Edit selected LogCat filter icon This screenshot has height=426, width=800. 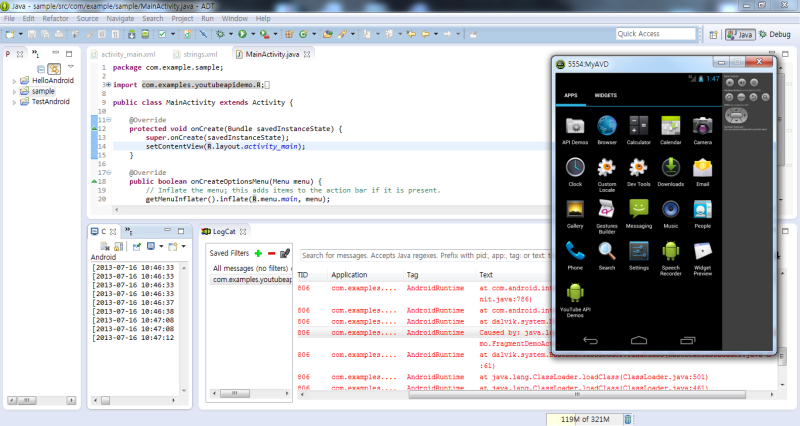tap(285, 253)
